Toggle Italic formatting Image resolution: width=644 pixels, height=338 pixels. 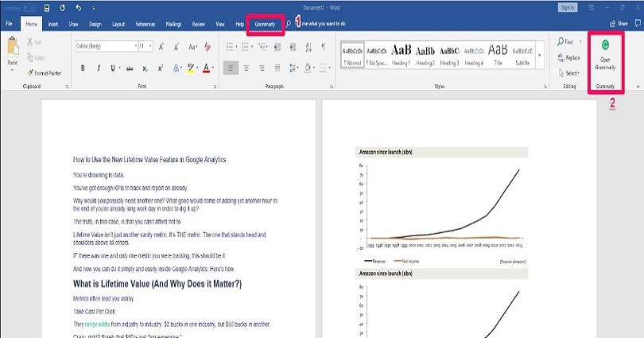pos(98,68)
